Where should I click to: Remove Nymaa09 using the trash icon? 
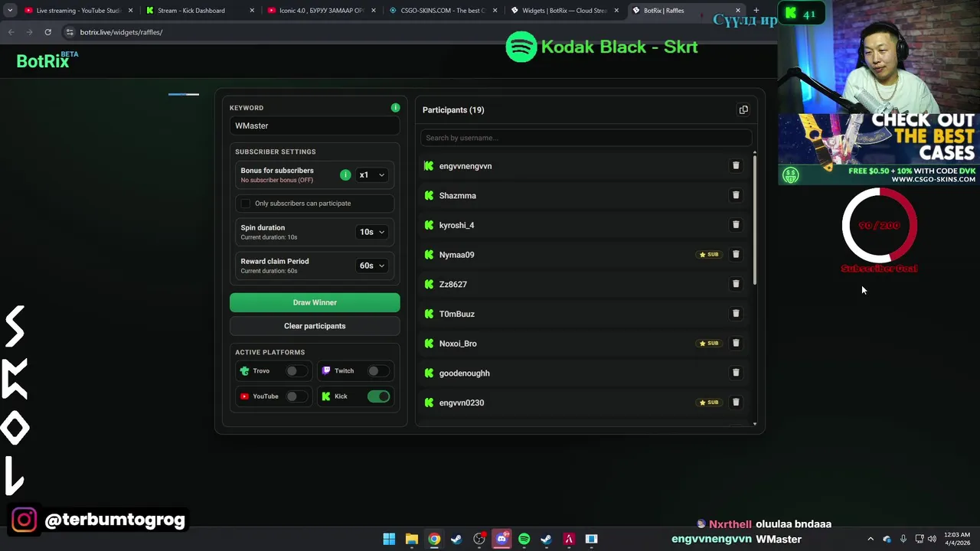(736, 254)
